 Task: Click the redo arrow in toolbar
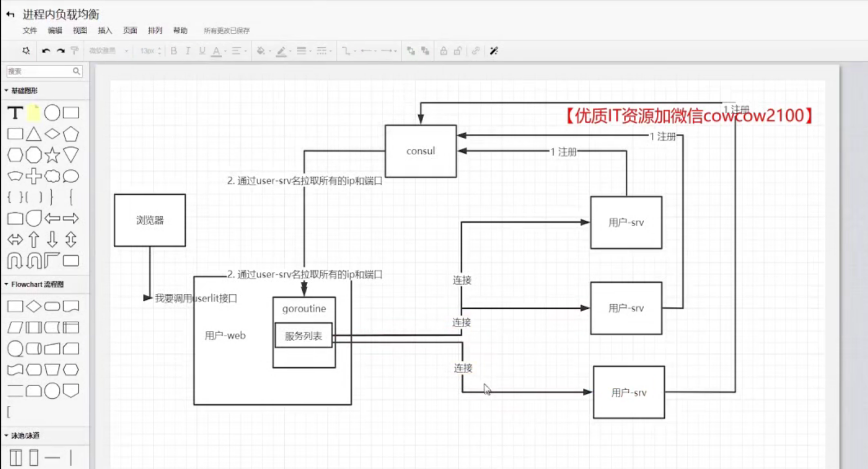coord(60,51)
